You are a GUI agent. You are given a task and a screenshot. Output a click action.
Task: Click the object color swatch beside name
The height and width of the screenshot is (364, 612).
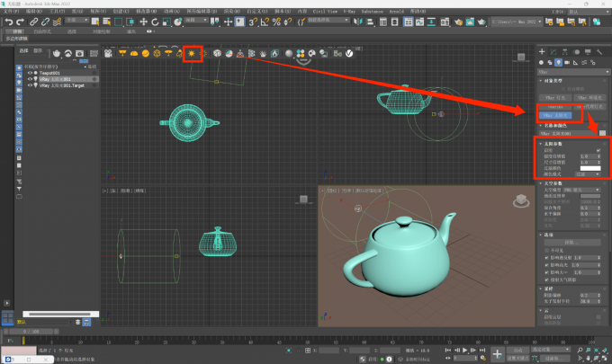(603, 133)
